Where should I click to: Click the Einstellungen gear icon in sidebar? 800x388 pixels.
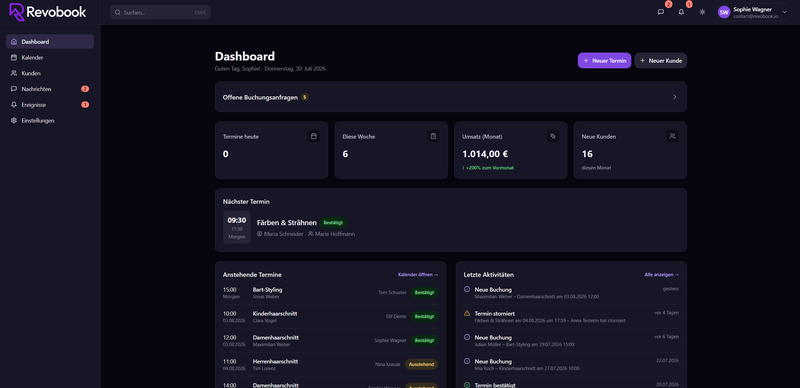(x=14, y=121)
